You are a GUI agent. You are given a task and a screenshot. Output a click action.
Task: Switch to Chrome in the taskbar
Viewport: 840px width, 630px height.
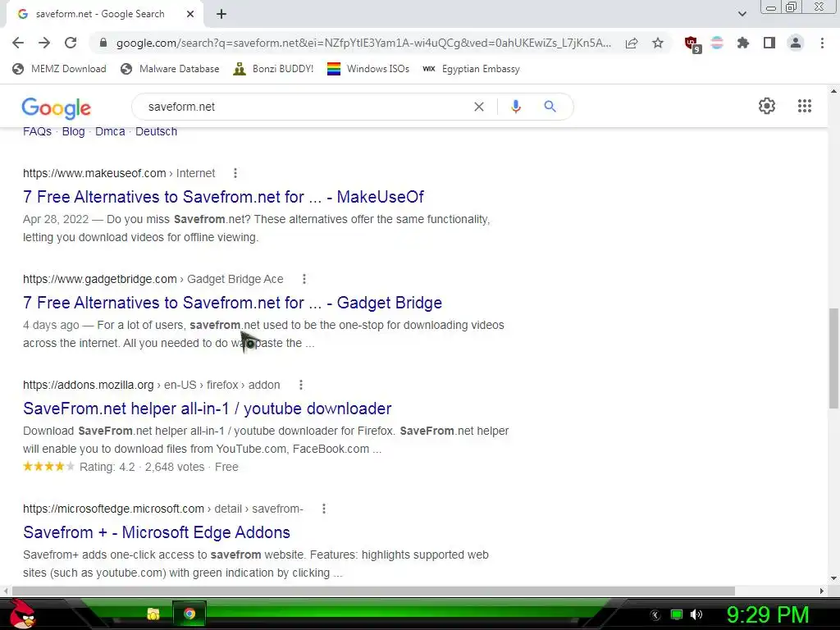coord(189,614)
